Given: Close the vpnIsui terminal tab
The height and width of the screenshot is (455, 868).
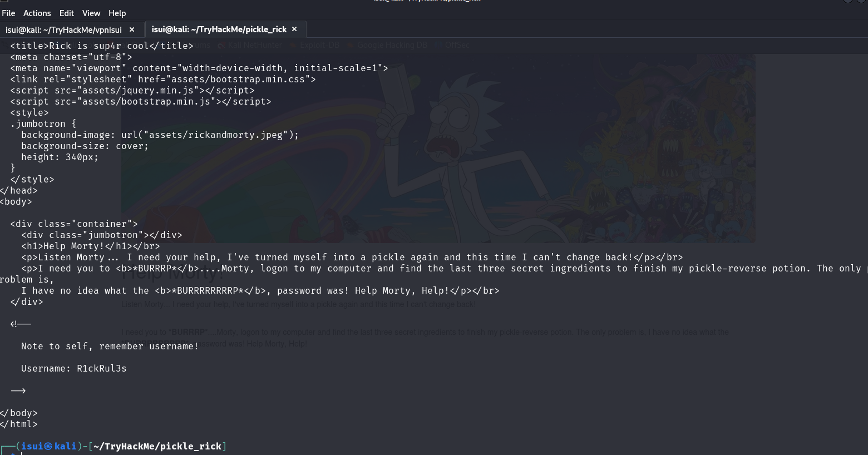Looking at the screenshot, I should coord(132,29).
